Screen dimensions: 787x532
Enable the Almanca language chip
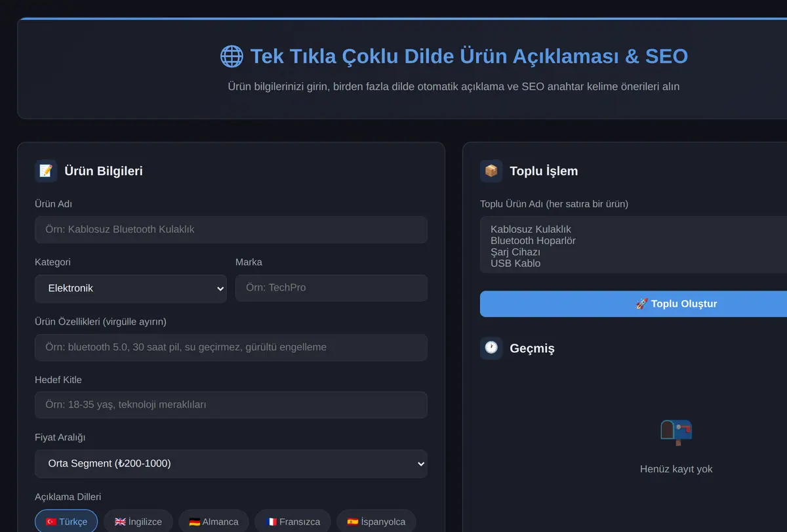pos(214,522)
